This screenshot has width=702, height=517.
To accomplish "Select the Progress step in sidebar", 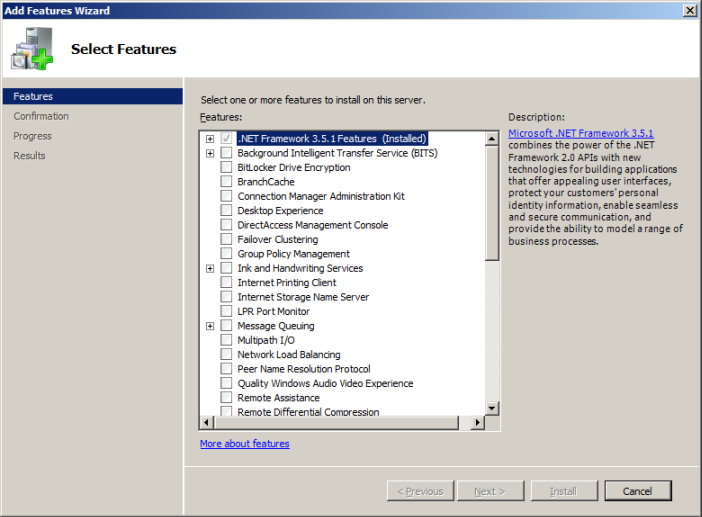I will pos(32,136).
